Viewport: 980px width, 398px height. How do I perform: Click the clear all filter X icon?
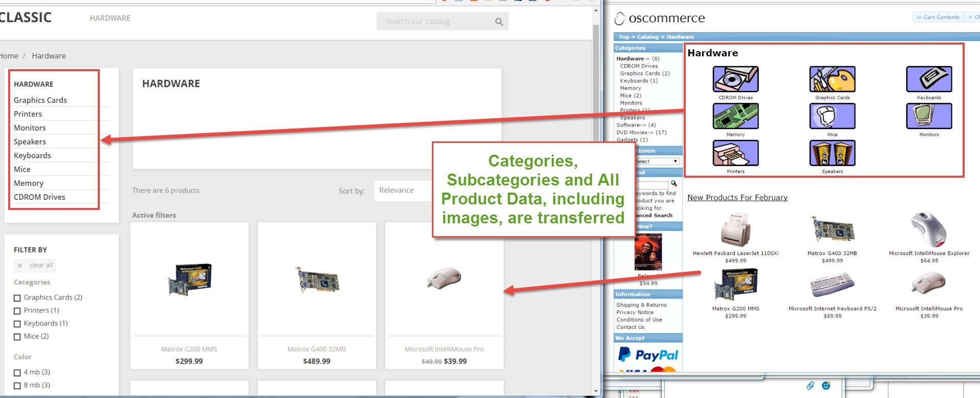pyautogui.click(x=19, y=265)
